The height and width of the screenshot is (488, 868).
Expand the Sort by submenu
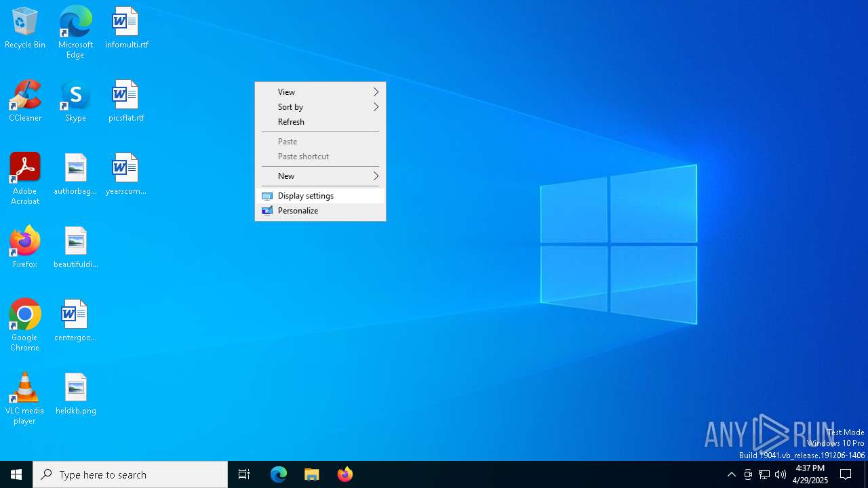click(x=320, y=107)
